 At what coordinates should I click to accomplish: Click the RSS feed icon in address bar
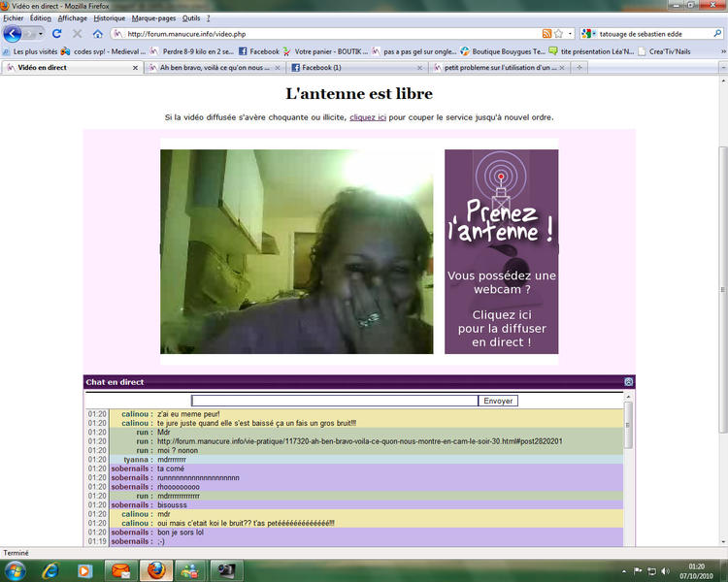coord(546,34)
